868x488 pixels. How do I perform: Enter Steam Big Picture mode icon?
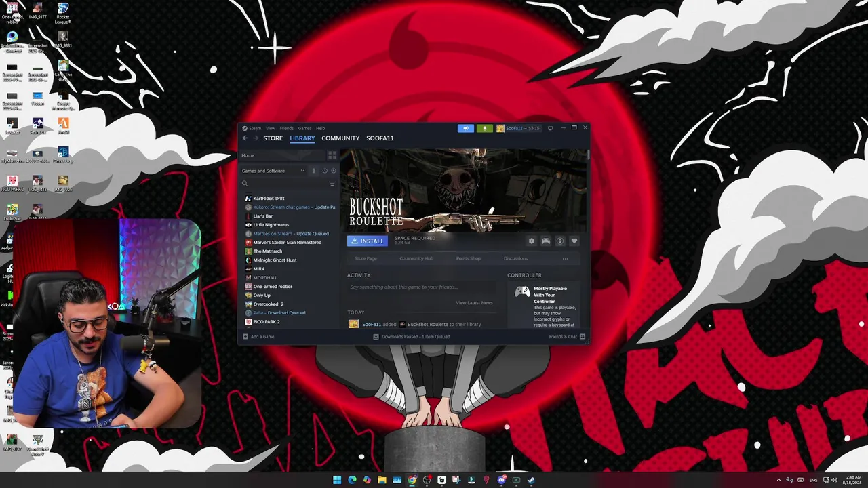(550, 128)
